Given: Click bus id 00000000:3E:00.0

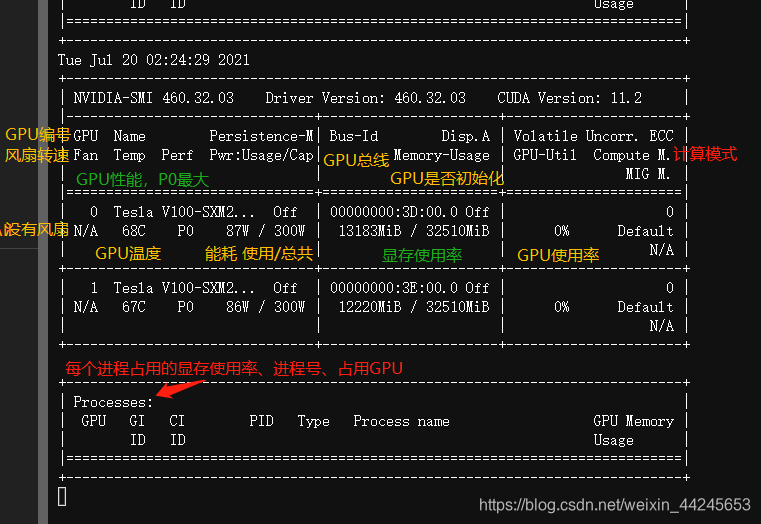Looking at the screenshot, I should coord(394,288).
